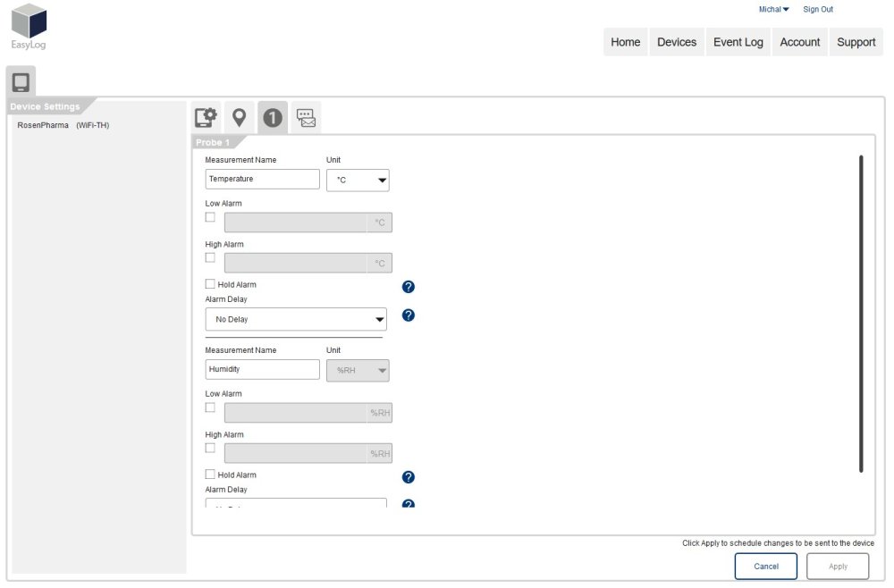Click the Sign Out link
Viewport: 894px width, 588px height.
817,9
